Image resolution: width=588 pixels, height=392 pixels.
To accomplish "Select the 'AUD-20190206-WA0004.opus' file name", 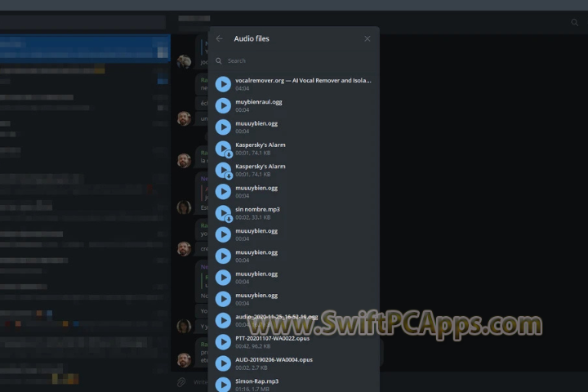I will (274, 359).
